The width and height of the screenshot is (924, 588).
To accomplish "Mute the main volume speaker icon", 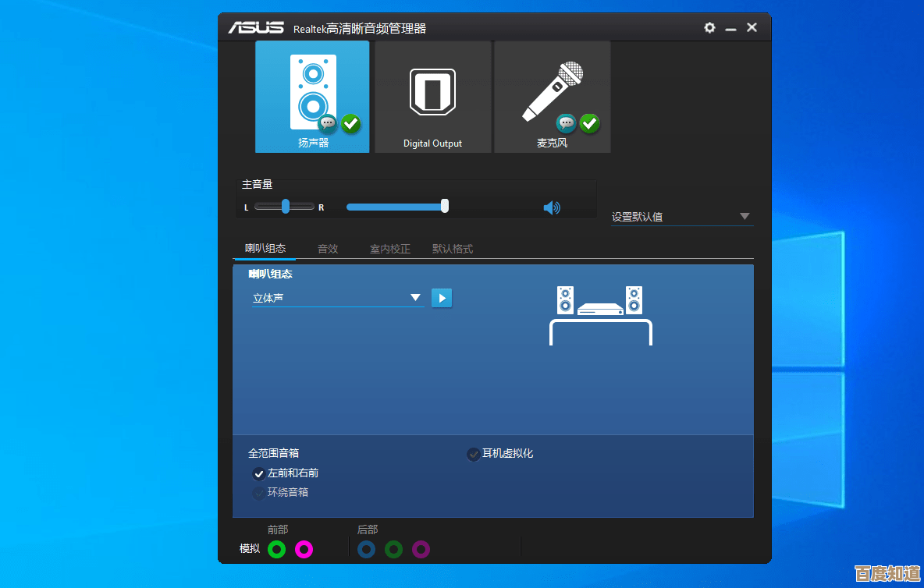I will click(552, 207).
